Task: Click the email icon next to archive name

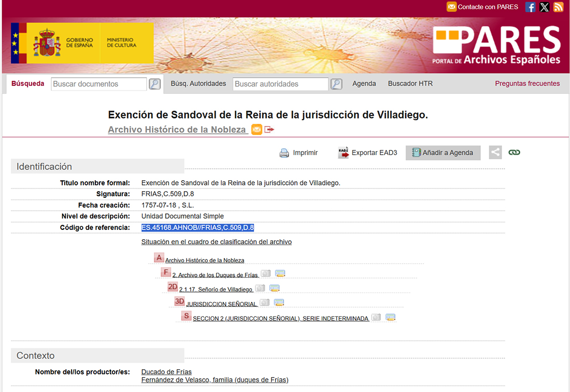Action: click(256, 129)
